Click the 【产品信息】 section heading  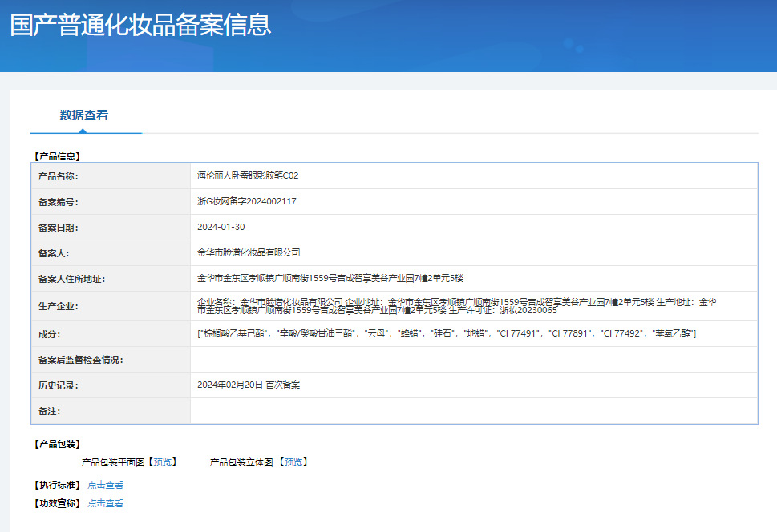tap(57, 156)
